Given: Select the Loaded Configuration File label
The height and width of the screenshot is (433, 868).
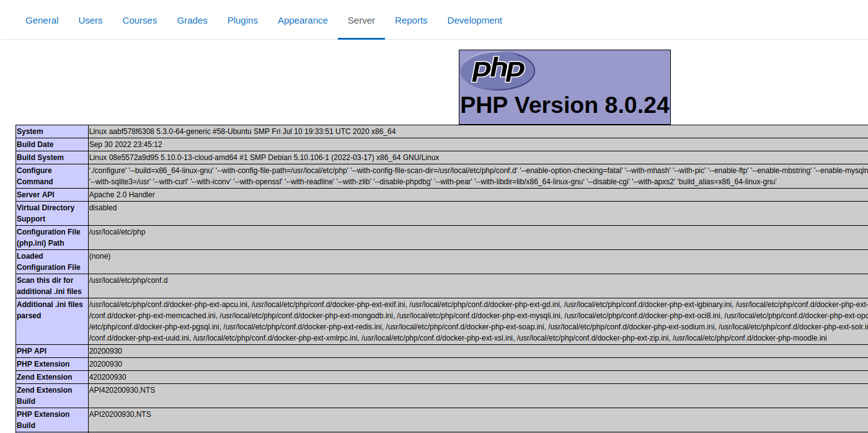Looking at the screenshot, I should (52, 262).
